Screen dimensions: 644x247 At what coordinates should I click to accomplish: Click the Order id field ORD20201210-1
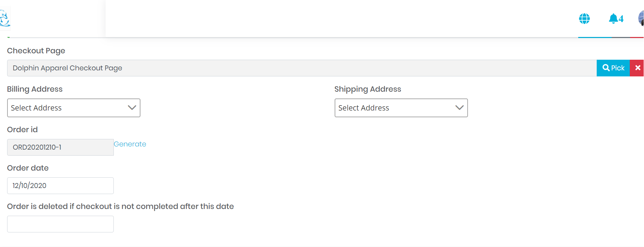pos(60,147)
